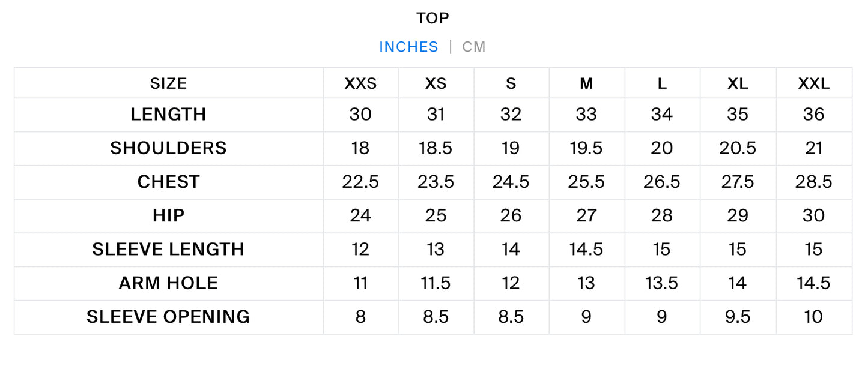Select the INCHES unit option

408,47
